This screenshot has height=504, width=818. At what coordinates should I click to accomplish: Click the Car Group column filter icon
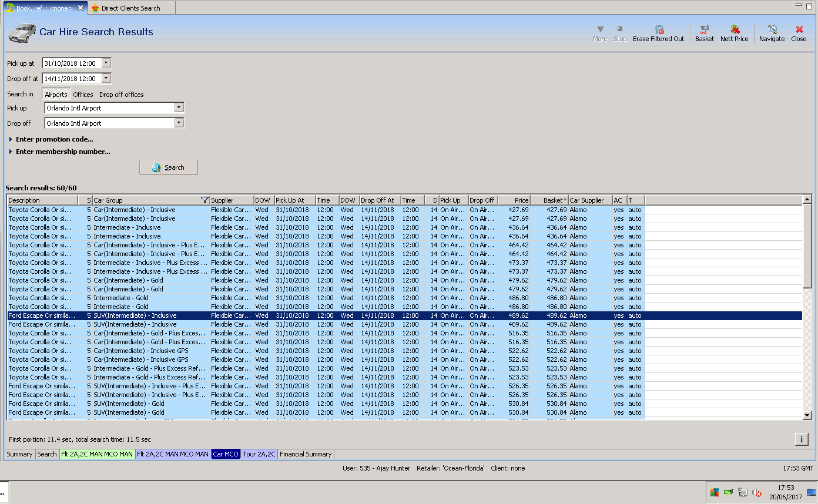click(204, 200)
